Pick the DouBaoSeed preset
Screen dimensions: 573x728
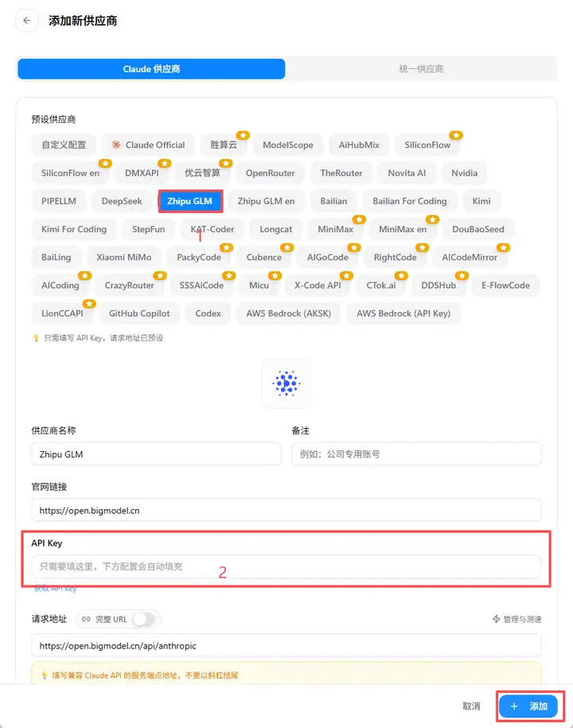(477, 229)
